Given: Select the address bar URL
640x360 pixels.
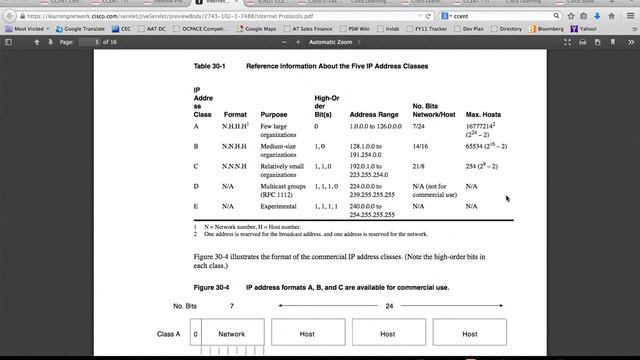Looking at the screenshot, I should tap(170, 16).
